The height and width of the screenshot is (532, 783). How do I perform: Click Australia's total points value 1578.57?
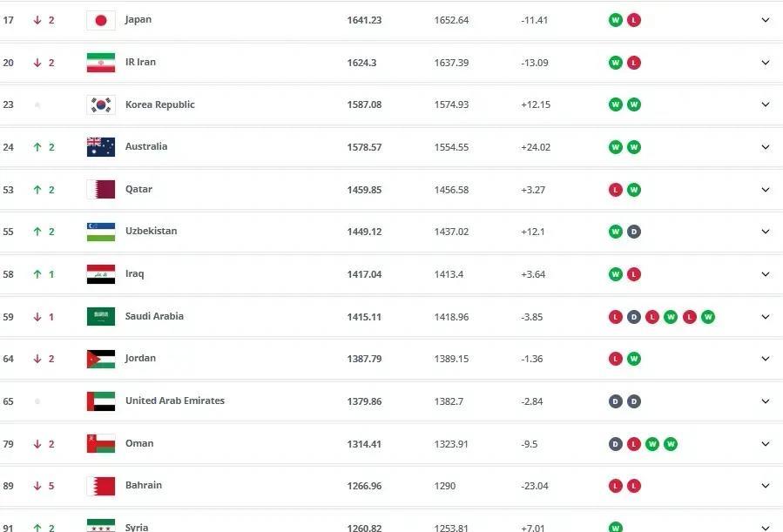pyautogui.click(x=364, y=147)
